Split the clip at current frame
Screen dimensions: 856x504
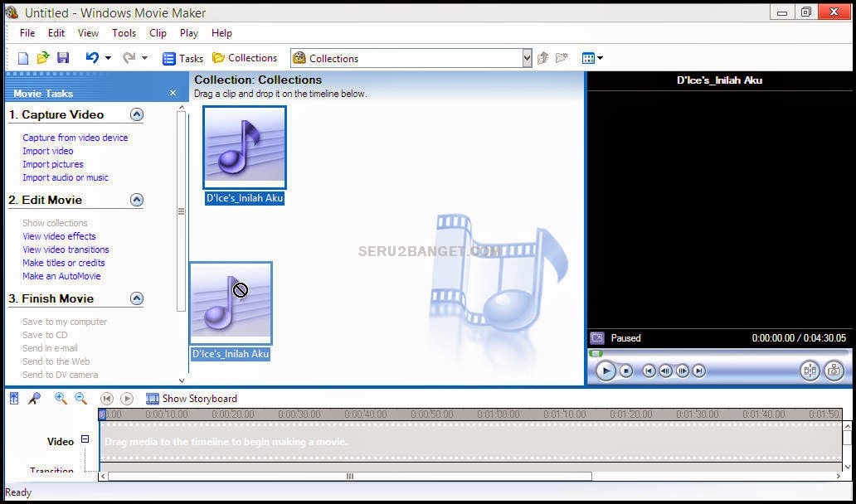click(810, 371)
